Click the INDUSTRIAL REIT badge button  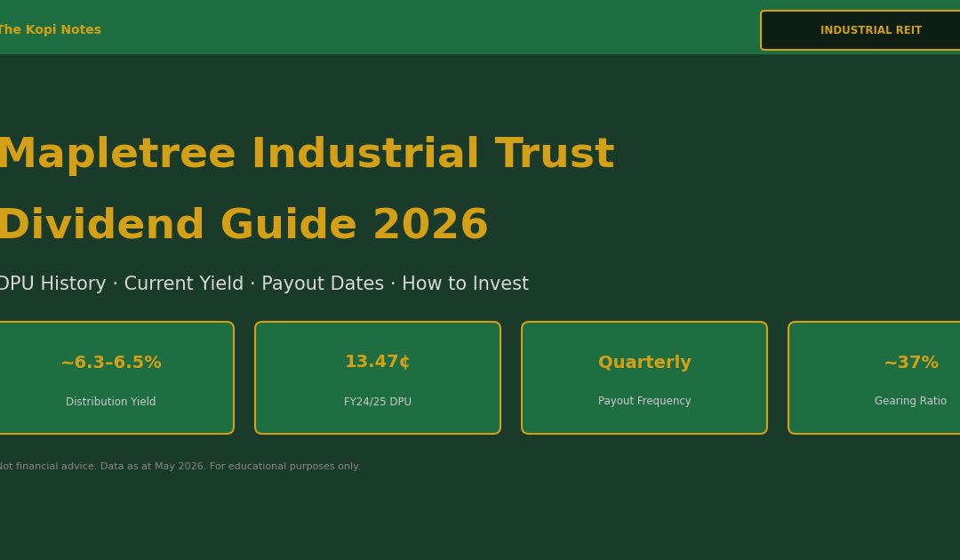860,30
